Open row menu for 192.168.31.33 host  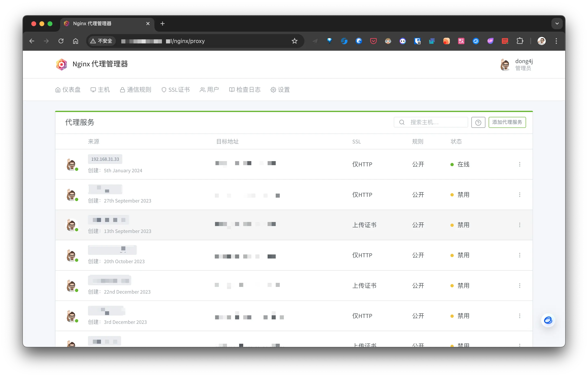(519, 164)
